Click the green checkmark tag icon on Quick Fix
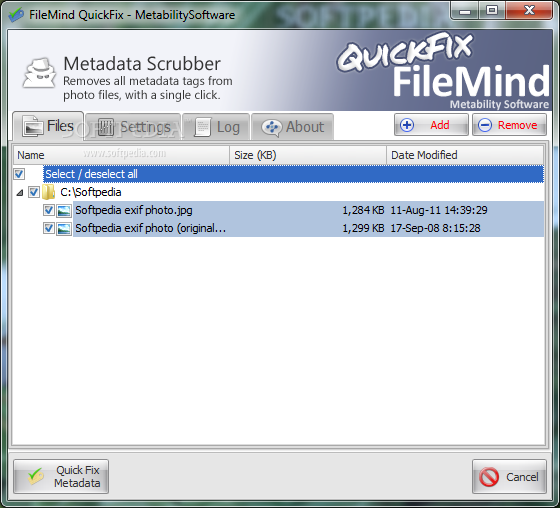 (36, 476)
